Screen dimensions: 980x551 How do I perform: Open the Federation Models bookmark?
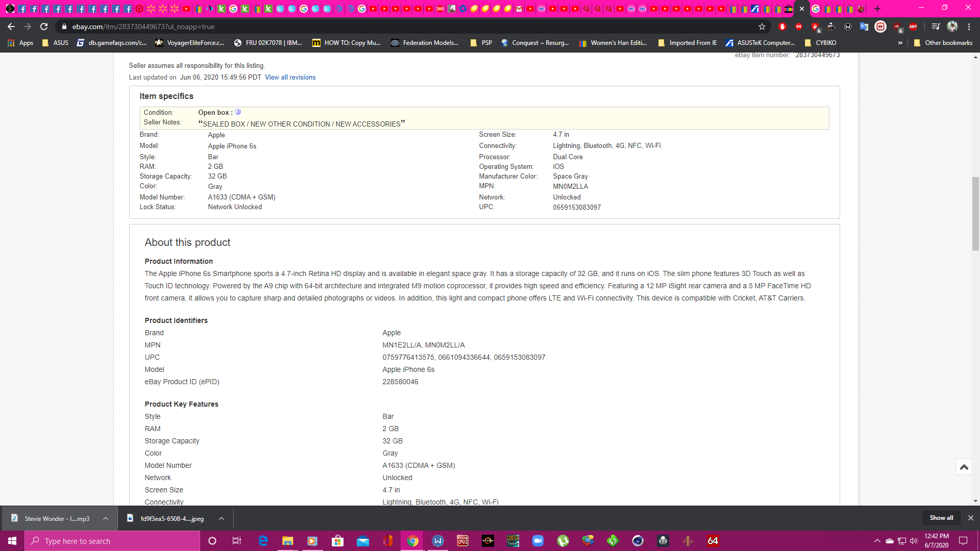pyautogui.click(x=425, y=43)
